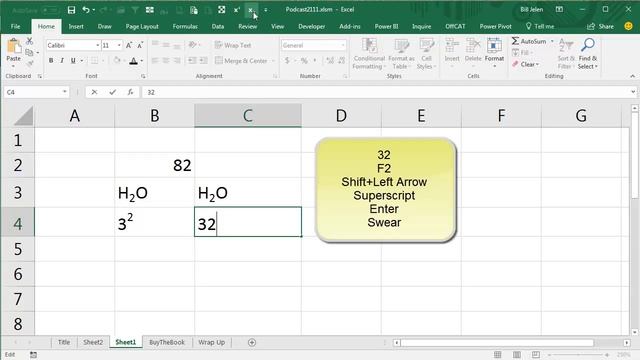Screen dimensions: 640x360
Task: Click the Clear eraser button
Action: click(x=525, y=64)
